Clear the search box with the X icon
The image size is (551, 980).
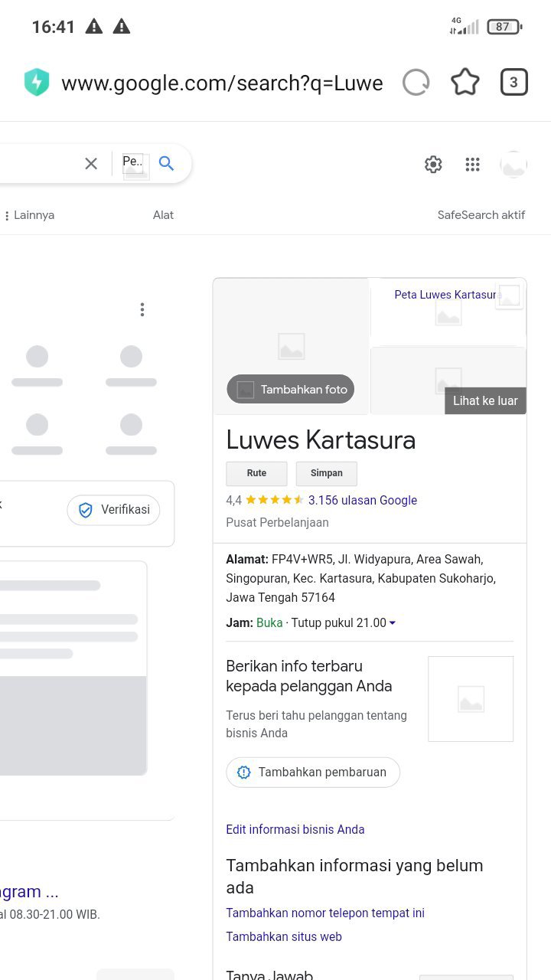pos(91,163)
